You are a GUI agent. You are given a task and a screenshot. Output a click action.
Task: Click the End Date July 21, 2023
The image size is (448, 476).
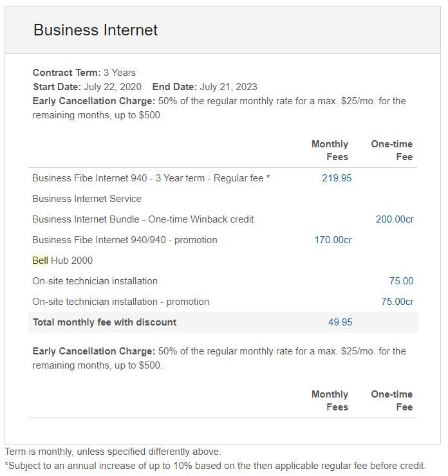tap(205, 87)
